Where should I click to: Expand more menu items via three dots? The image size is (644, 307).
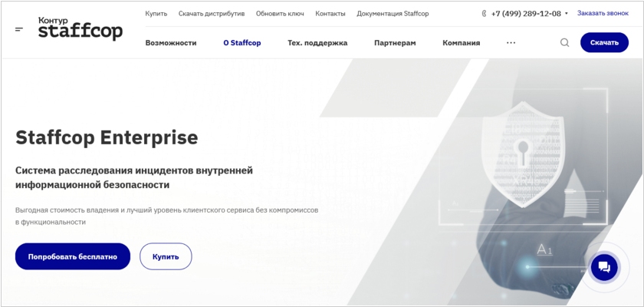click(511, 43)
